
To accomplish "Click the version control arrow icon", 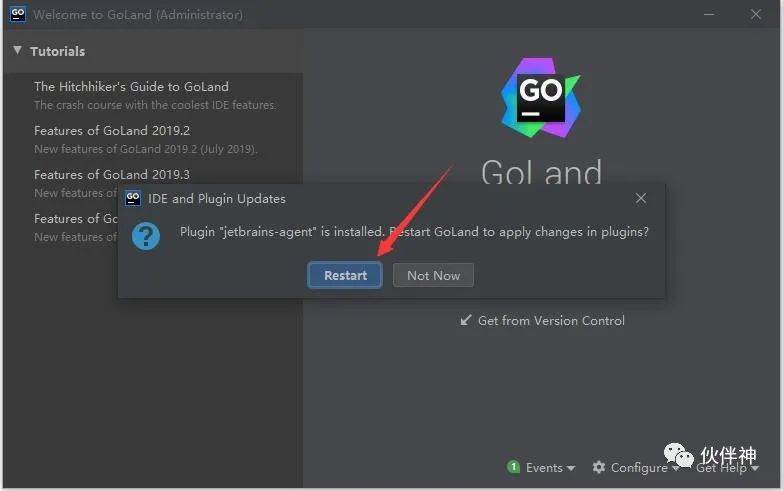I will (466, 320).
